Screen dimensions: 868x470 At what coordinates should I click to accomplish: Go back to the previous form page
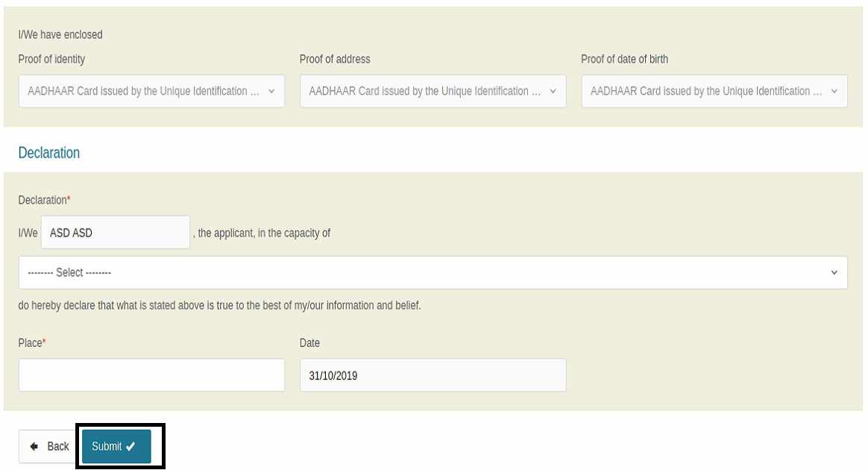coord(49,445)
